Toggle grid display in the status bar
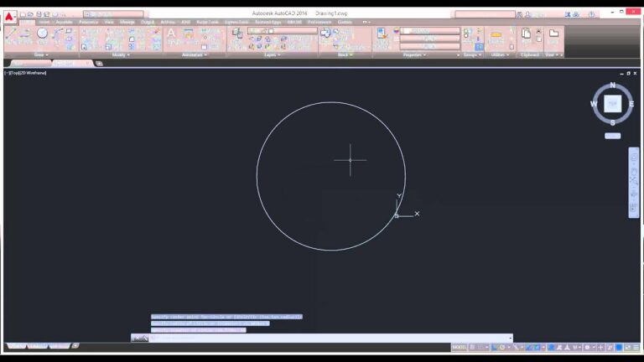 [473, 347]
